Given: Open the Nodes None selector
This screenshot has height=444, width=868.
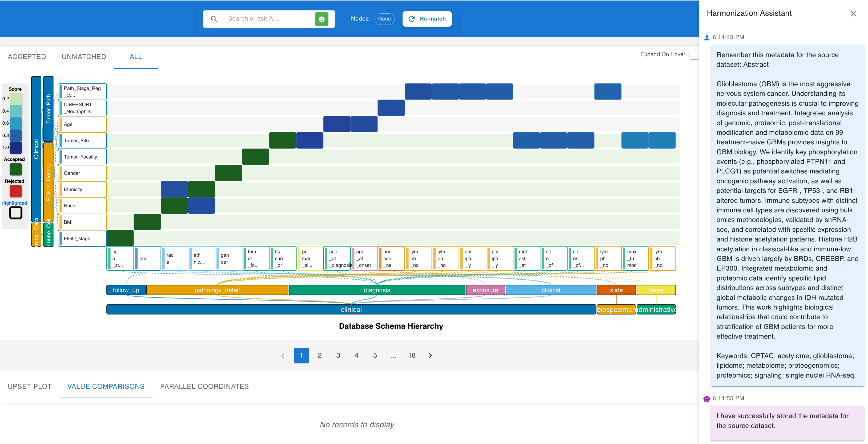Looking at the screenshot, I should (384, 19).
